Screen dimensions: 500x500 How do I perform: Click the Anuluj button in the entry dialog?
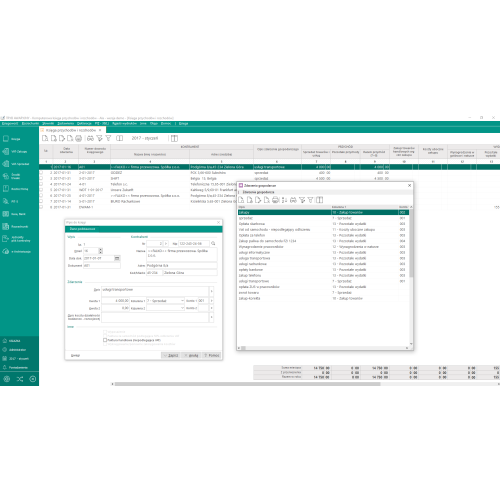click(x=191, y=356)
